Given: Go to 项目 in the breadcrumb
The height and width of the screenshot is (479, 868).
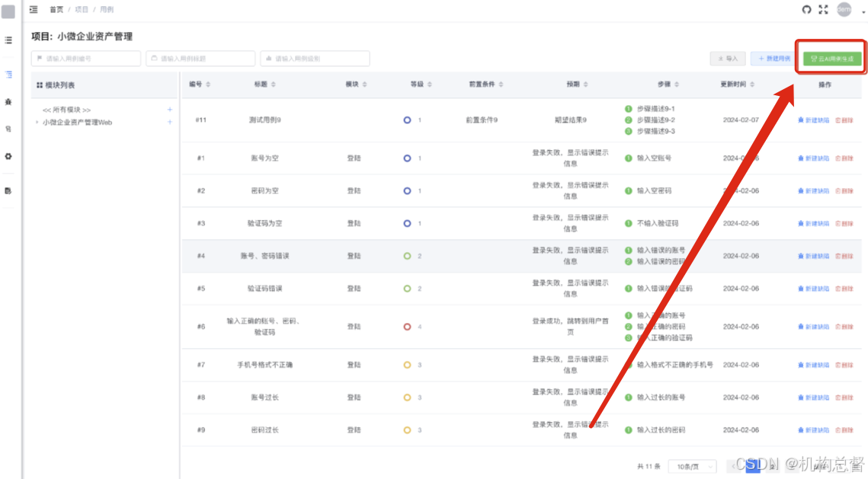Looking at the screenshot, I should click(82, 9).
